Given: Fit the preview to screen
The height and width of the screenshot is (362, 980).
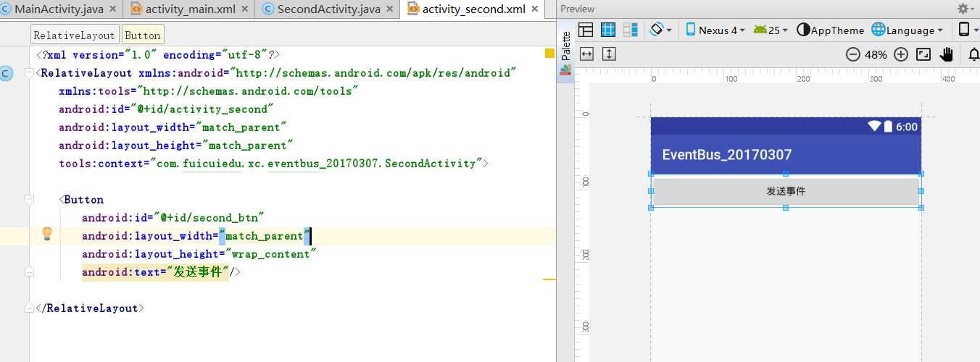Looking at the screenshot, I should click(x=923, y=54).
